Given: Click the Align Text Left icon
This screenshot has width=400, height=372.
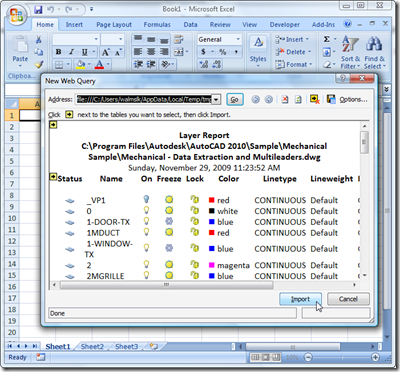Looking at the screenshot, I should click(138, 52).
